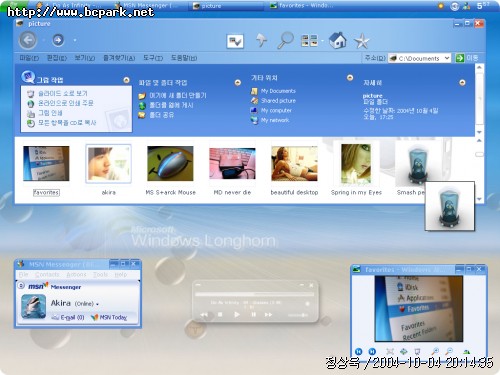Open the address bar dropdown arrow
Image resolution: width=500 pixels, height=375 pixels.
click(x=447, y=58)
